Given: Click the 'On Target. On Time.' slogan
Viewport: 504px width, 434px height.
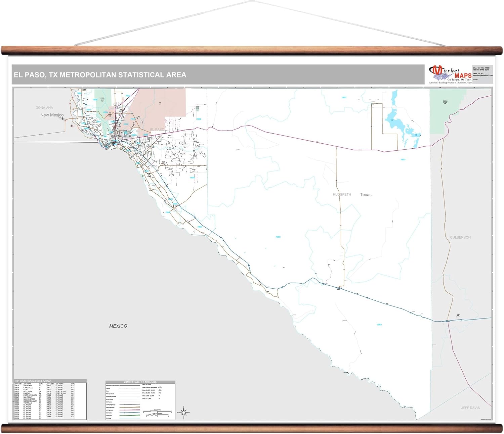Looking at the screenshot, I should pyautogui.click(x=459, y=80).
